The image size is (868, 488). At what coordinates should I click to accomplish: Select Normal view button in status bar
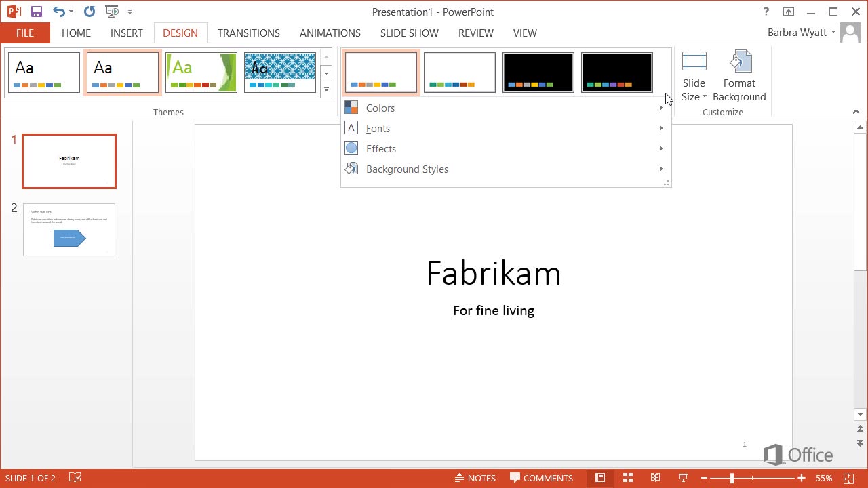(x=600, y=478)
